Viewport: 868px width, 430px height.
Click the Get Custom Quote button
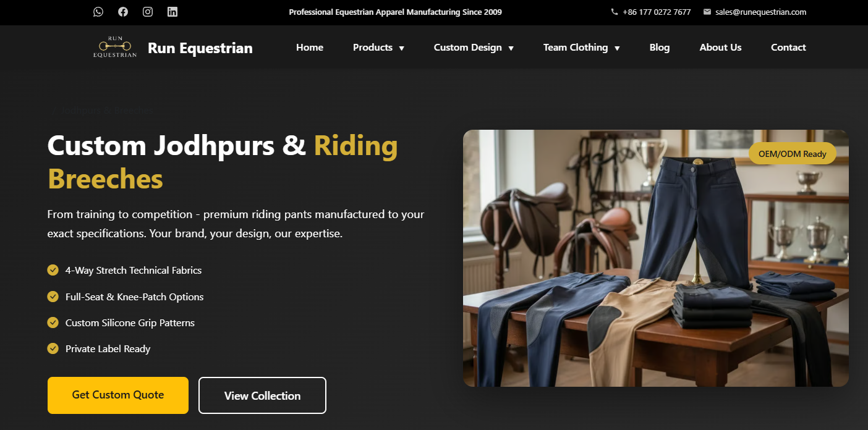[118, 395]
